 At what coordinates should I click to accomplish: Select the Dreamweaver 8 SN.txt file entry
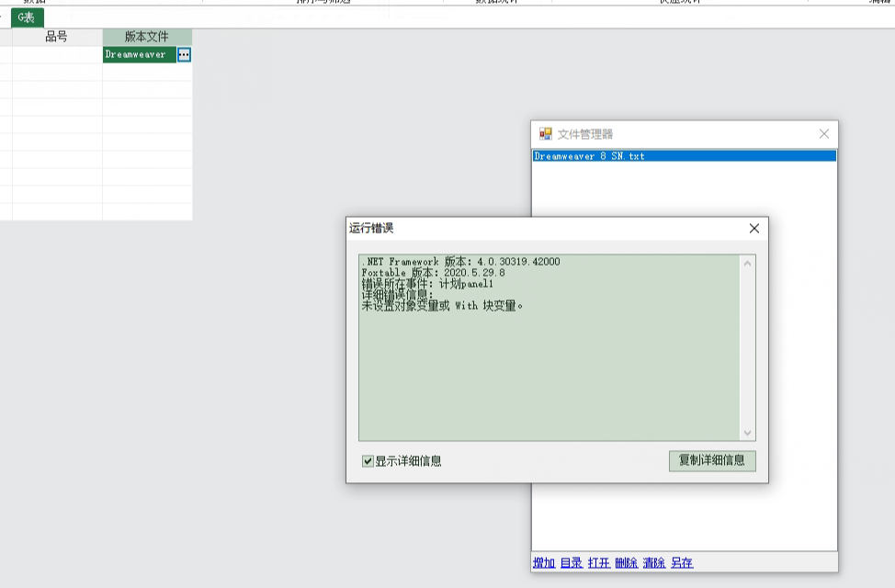(x=590, y=156)
